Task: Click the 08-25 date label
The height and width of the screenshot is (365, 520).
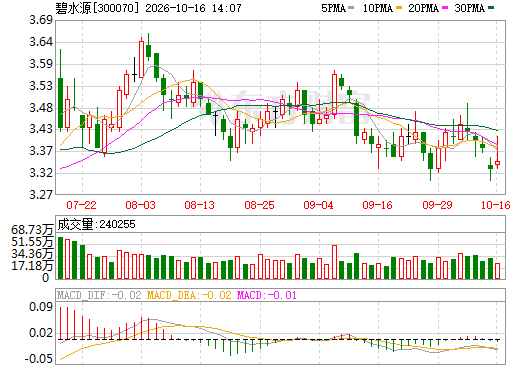Action: tap(259, 205)
